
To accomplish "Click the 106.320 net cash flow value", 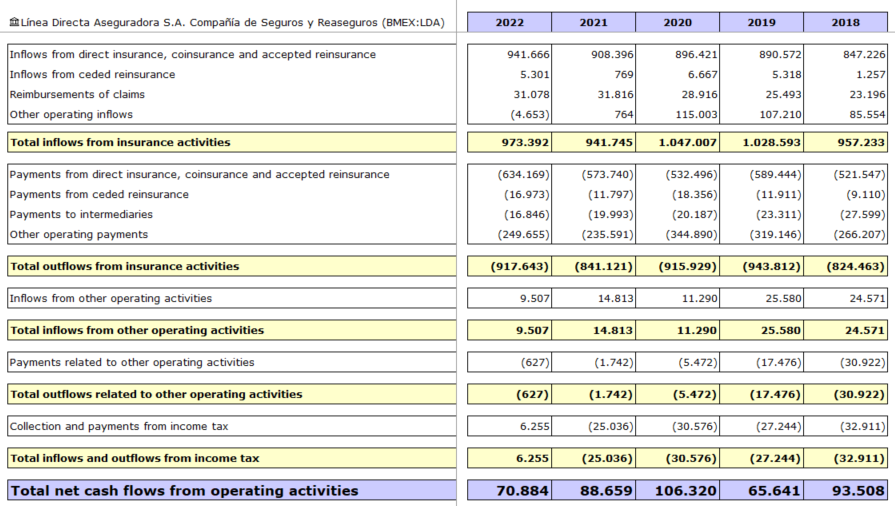I will click(686, 491).
